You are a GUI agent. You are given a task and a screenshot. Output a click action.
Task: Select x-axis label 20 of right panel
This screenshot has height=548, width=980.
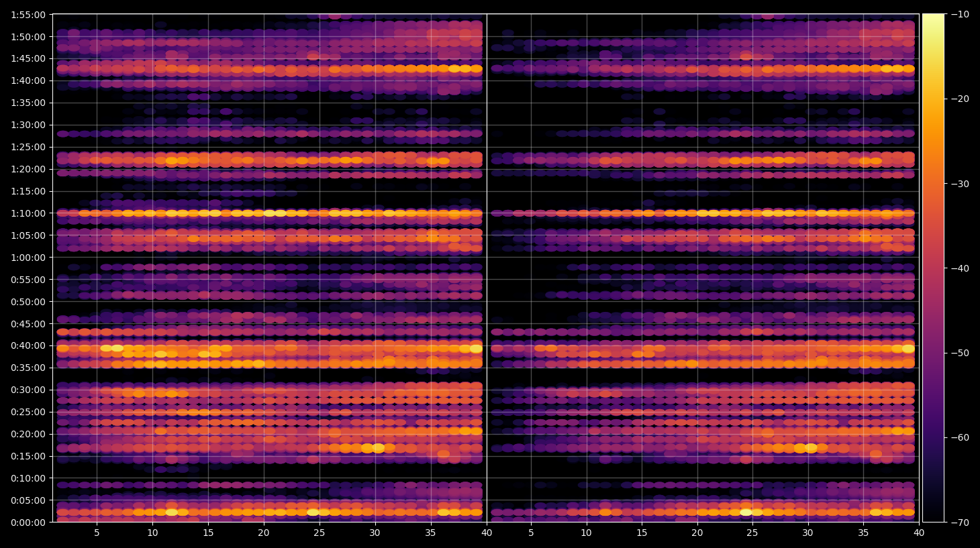tap(697, 533)
